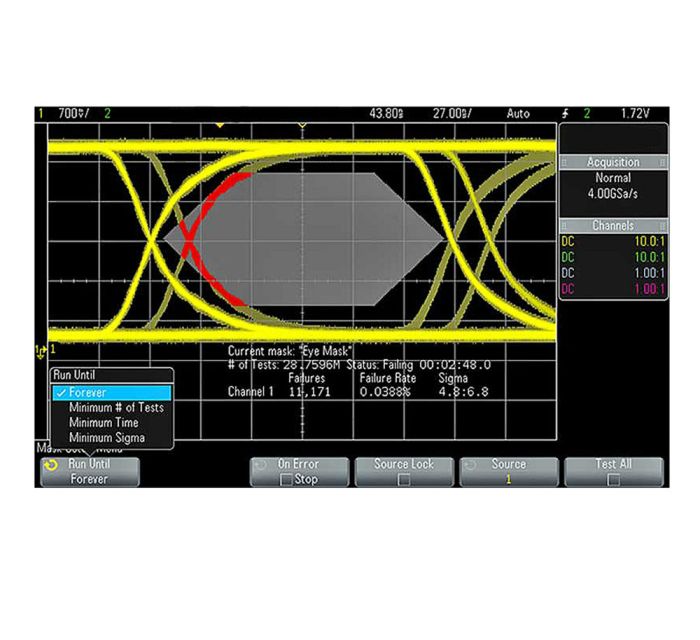Click the green channel 2 indicator beside 700mV/
This screenshot has height=640, width=700.
click(x=107, y=113)
